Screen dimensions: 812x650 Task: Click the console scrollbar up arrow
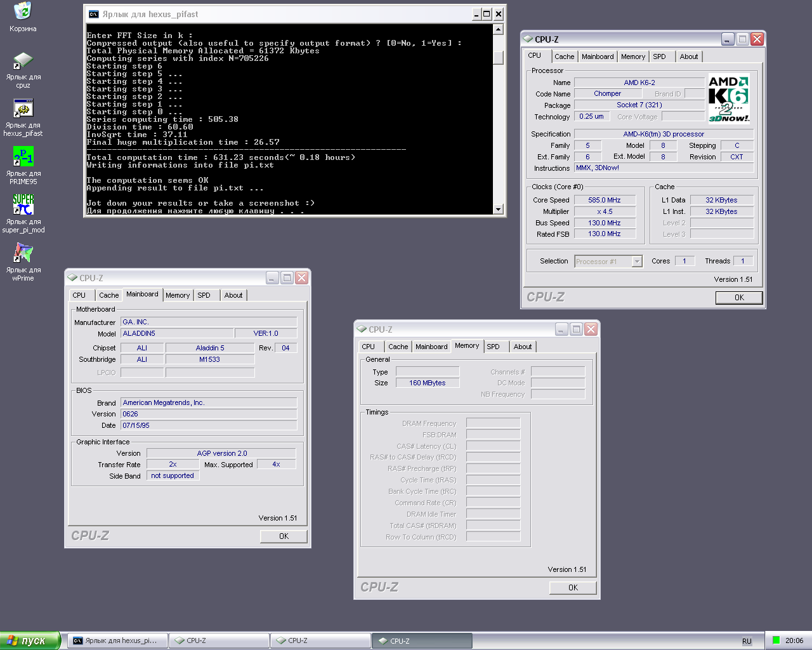pos(498,29)
